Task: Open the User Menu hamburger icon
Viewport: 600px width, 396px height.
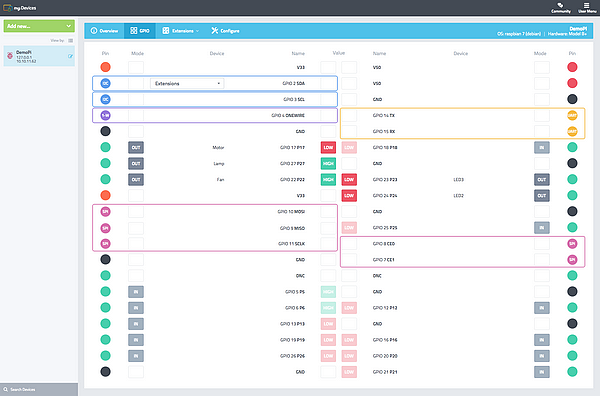Action: click(x=587, y=5)
